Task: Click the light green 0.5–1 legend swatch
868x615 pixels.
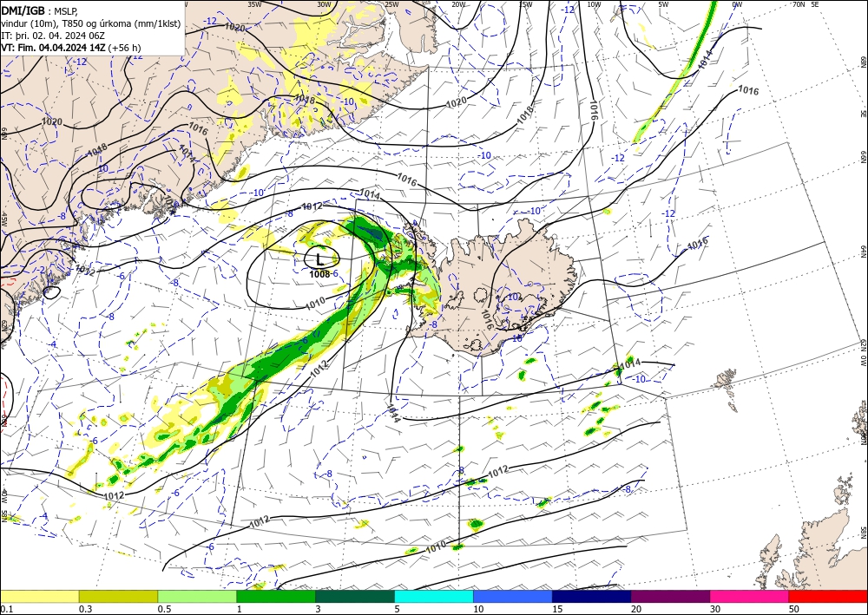Action: pos(197,596)
